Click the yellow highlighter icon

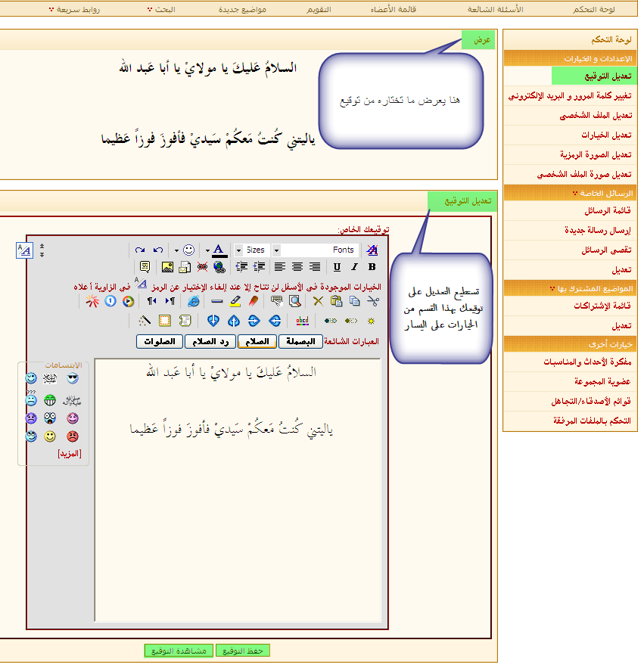tap(235, 301)
